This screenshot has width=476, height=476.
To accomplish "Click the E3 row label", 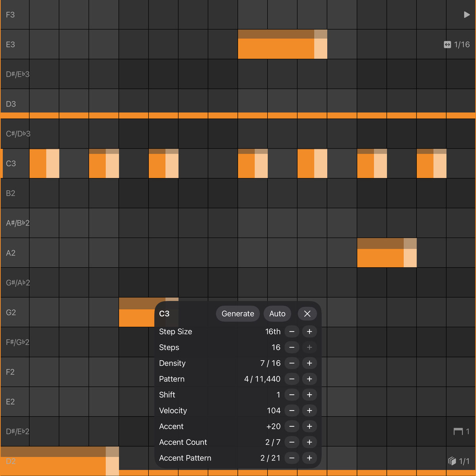I will coord(10,44).
